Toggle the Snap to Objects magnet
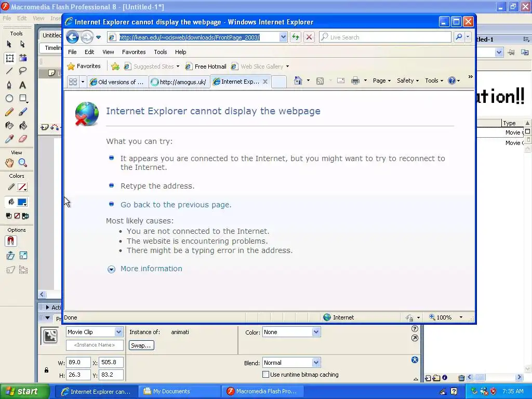This screenshot has width=532, height=399. click(x=10, y=241)
